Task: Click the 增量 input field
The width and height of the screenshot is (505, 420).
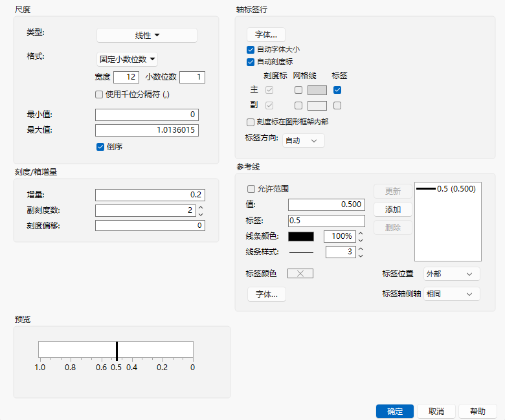Action: [150, 195]
